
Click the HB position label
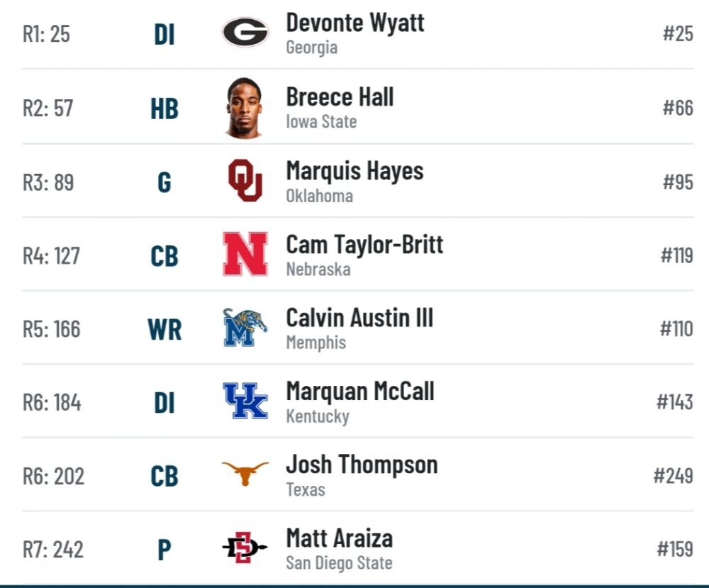(164, 109)
